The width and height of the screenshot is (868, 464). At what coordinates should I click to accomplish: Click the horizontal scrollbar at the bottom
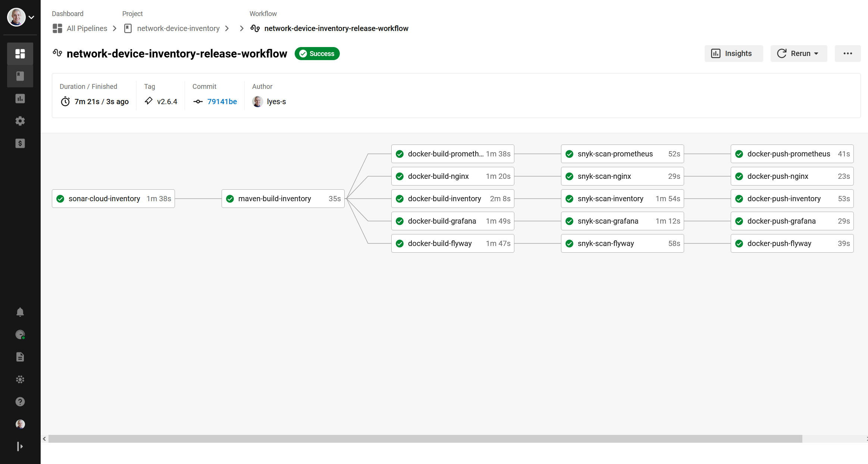[x=425, y=439]
